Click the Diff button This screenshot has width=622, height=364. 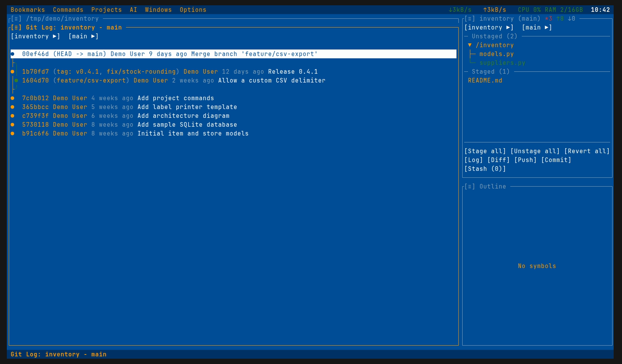(x=499, y=160)
